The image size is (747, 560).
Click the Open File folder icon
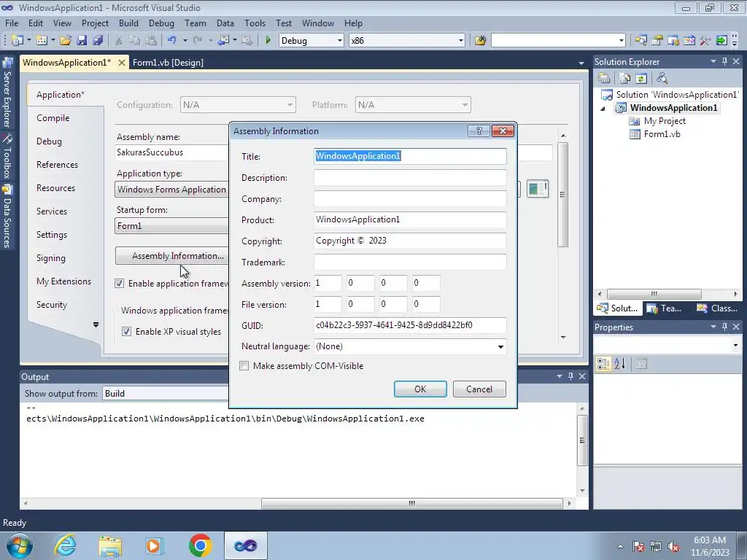point(65,41)
